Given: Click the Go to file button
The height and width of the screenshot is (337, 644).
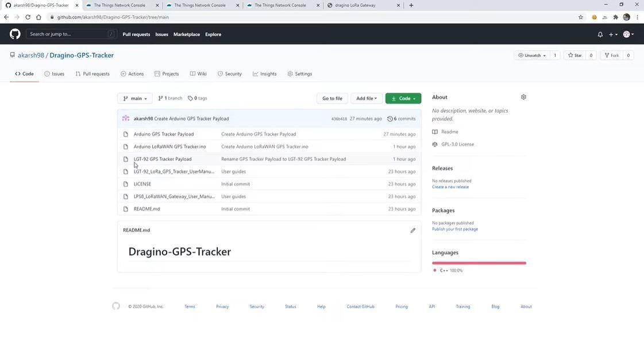Looking at the screenshot, I should coord(332,99).
